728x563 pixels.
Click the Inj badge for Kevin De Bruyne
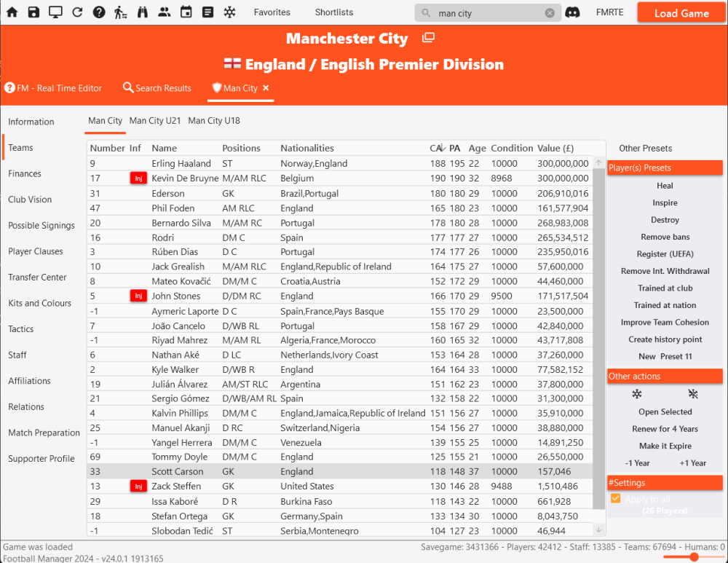click(x=138, y=178)
